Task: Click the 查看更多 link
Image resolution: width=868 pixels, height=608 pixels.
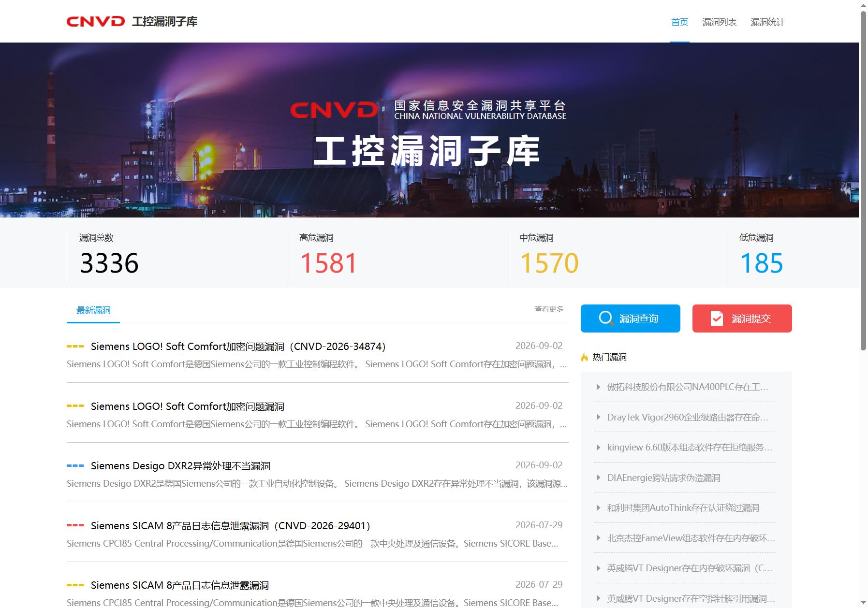Action: [549, 309]
